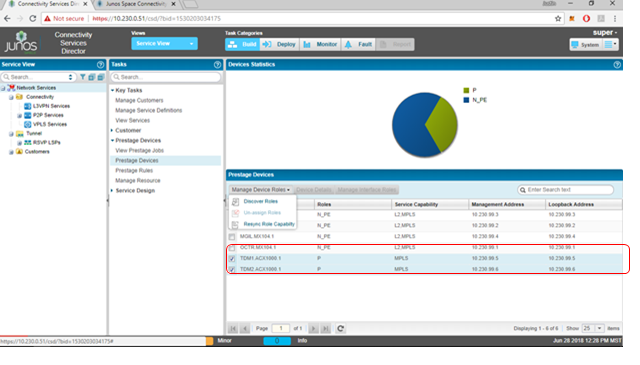Click the Tasks panel help icon

218,65
